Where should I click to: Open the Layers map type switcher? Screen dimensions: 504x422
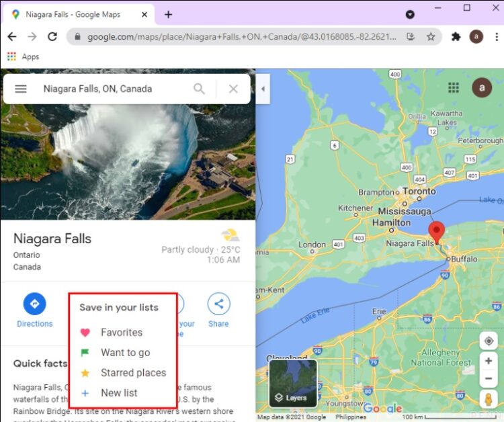click(293, 384)
